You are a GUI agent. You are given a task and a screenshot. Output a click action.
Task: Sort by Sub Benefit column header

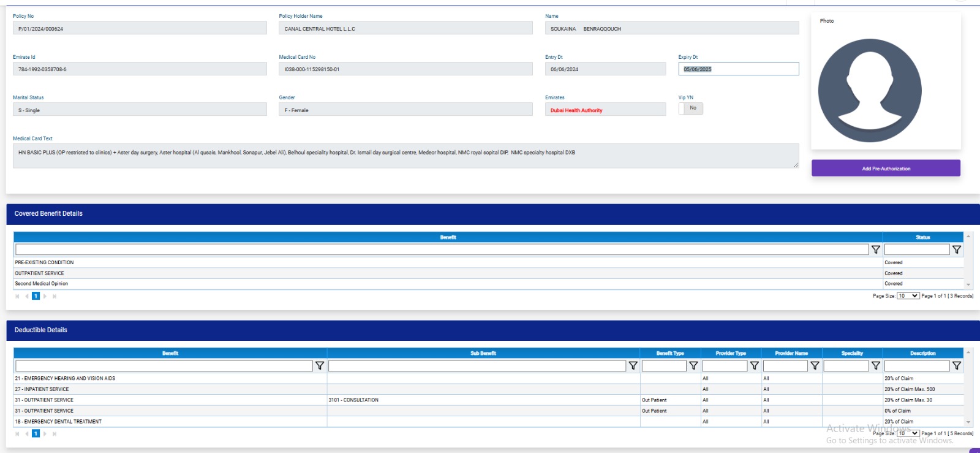click(483, 353)
